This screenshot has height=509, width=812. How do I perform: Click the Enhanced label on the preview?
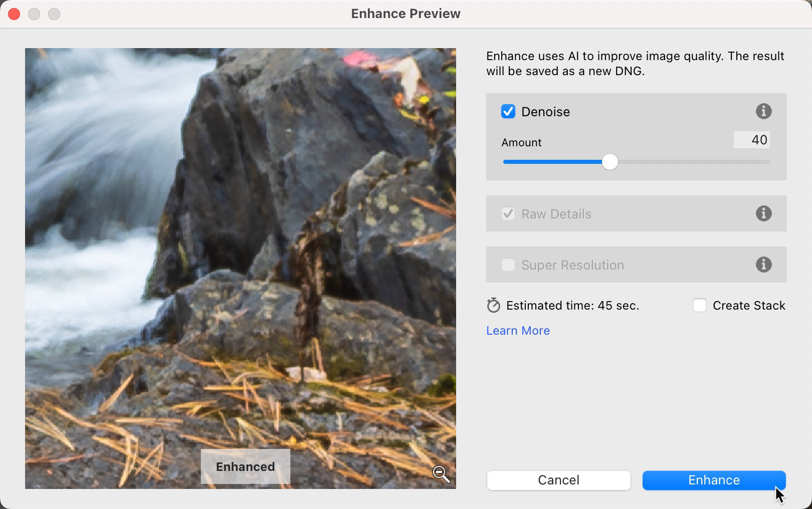click(245, 466)
